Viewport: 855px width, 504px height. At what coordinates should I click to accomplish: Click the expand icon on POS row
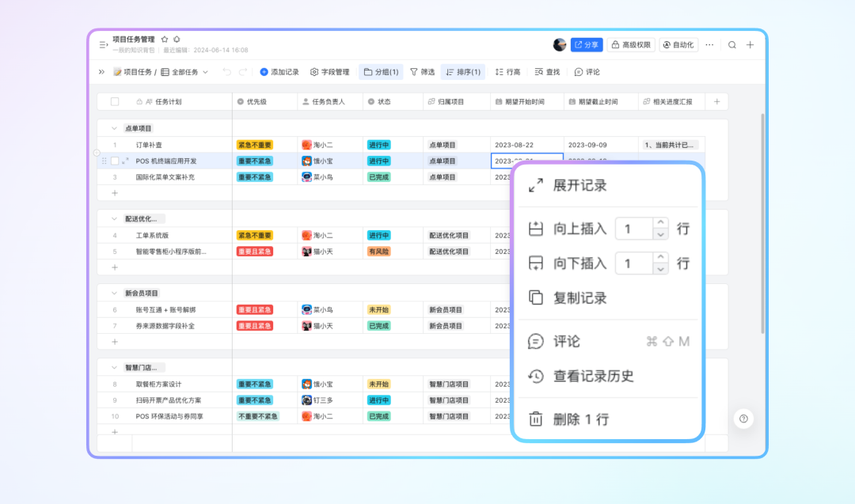(125, 161)
